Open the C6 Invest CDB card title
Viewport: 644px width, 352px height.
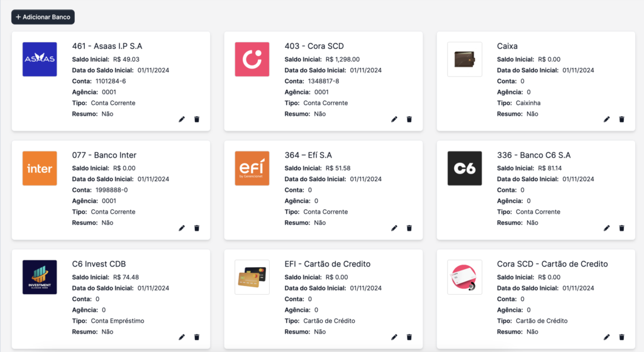point(99,264)
